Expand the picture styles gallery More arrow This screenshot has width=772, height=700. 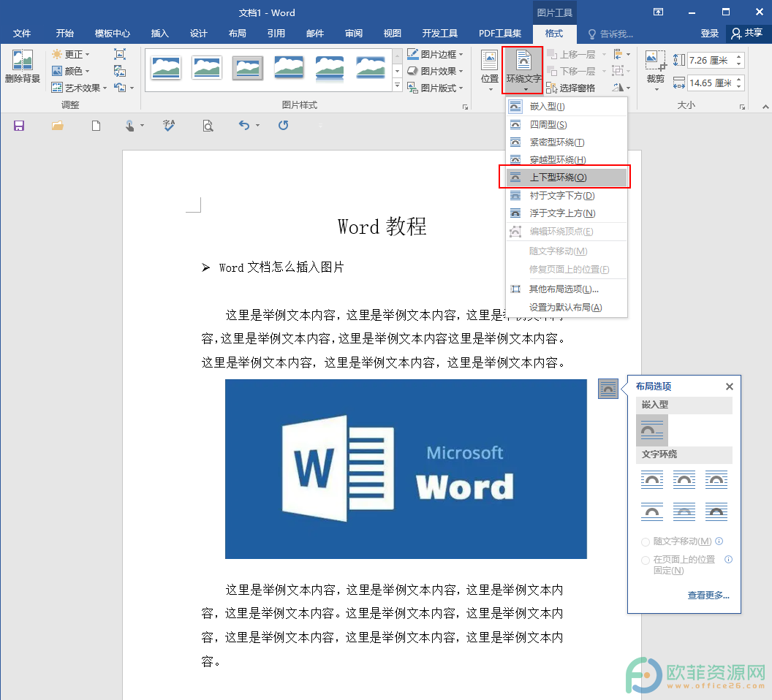(397, 85)
